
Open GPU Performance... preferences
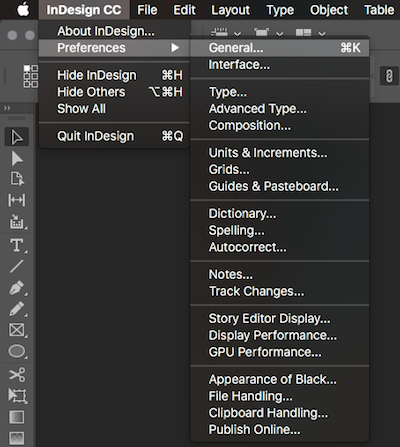(x=280, y=352)
